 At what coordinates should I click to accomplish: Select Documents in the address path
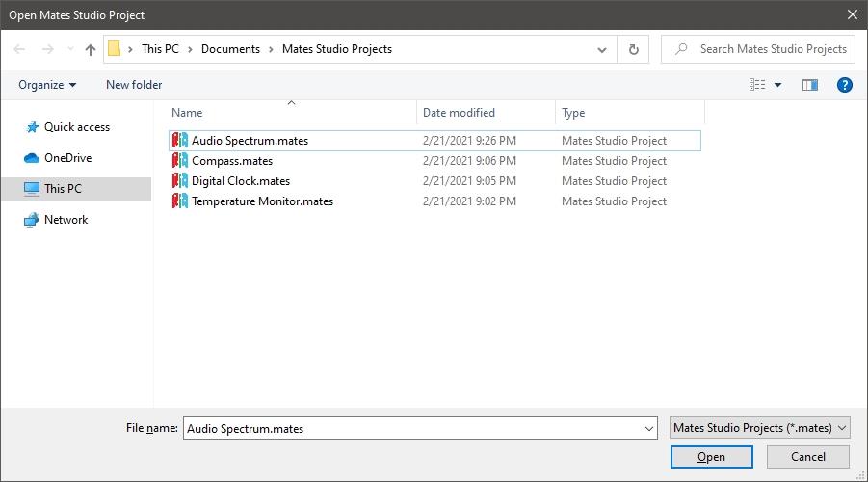(x=230, y=49)
